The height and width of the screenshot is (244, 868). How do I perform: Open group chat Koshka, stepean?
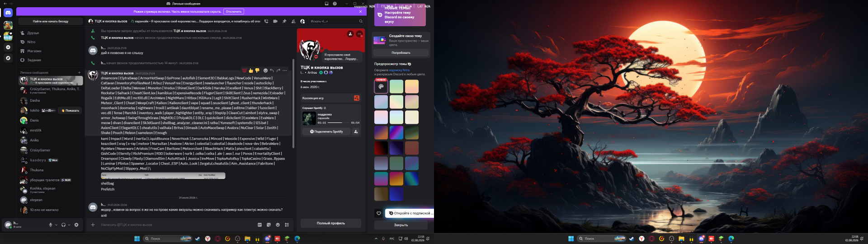[x=51, y=190]
